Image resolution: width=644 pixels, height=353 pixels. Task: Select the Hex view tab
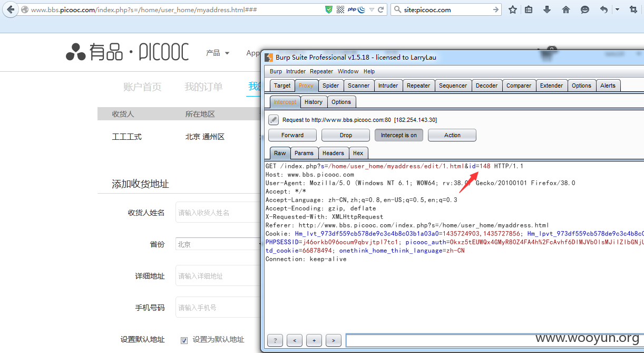(358, 153)
